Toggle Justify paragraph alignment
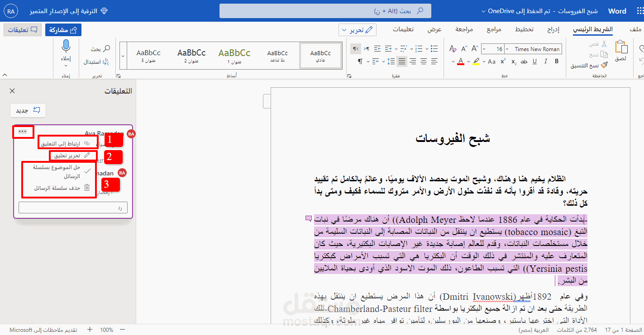The height and width of the screenshot is (335, 644). tap(402, 61)
